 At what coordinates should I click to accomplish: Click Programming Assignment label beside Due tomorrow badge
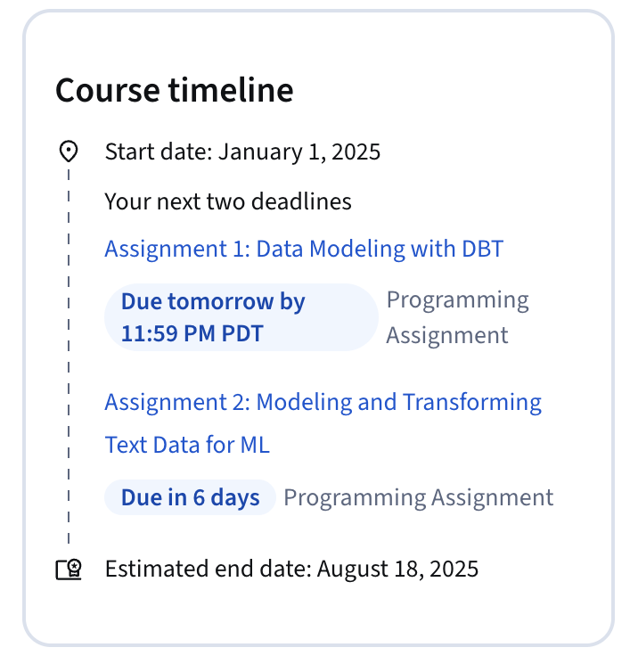(457, 317)
